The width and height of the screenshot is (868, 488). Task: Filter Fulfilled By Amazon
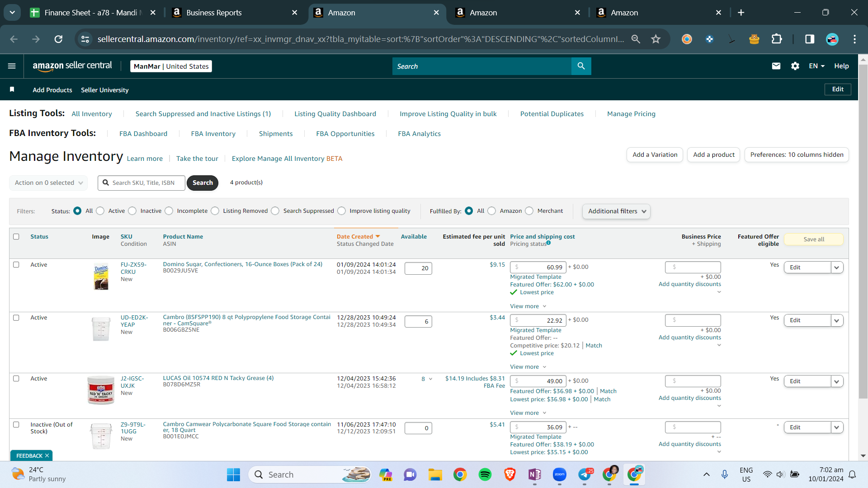click(492, 211)
